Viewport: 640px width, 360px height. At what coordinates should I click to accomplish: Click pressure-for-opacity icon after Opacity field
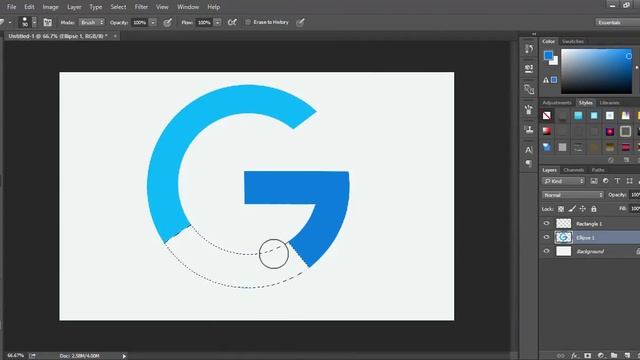pyautogui.click(x=167, y=22)
